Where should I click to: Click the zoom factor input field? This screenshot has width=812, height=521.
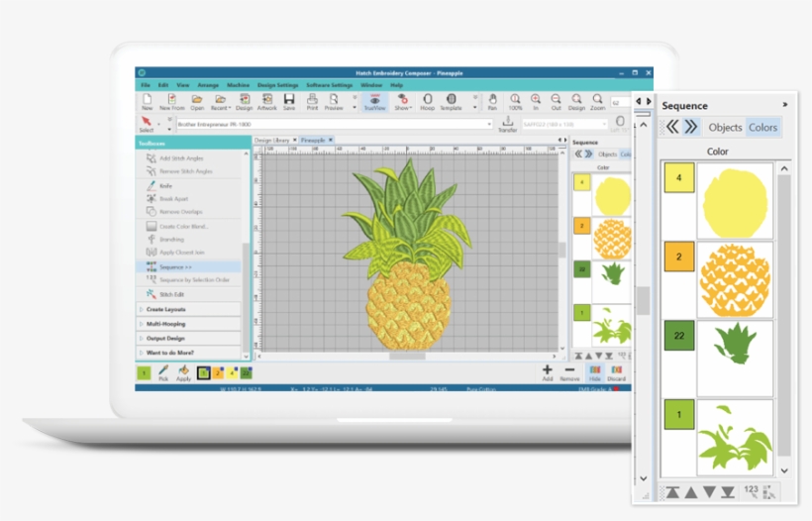coord(621,103)
